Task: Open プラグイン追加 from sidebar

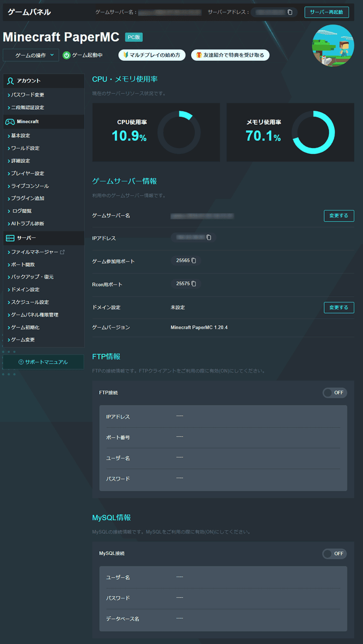Action: 28,198
